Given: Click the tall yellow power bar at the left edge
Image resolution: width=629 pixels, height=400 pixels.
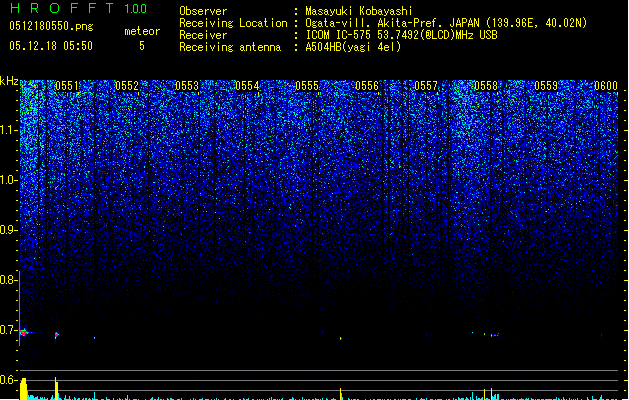Looking at the screenshot, I should (24, 389).
